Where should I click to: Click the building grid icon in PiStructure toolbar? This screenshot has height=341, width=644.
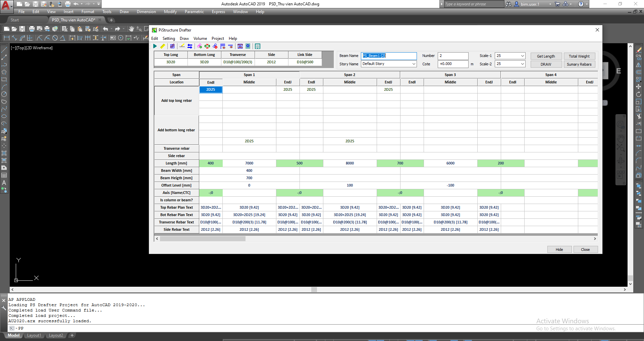258,46
